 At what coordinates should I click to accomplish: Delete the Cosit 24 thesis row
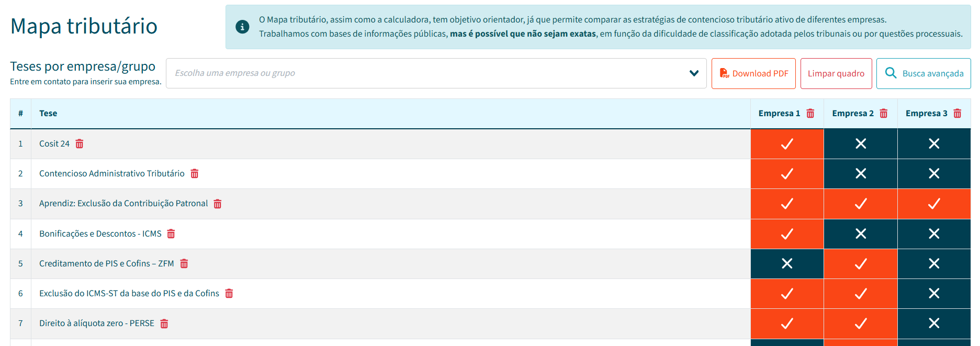point(80,144)
